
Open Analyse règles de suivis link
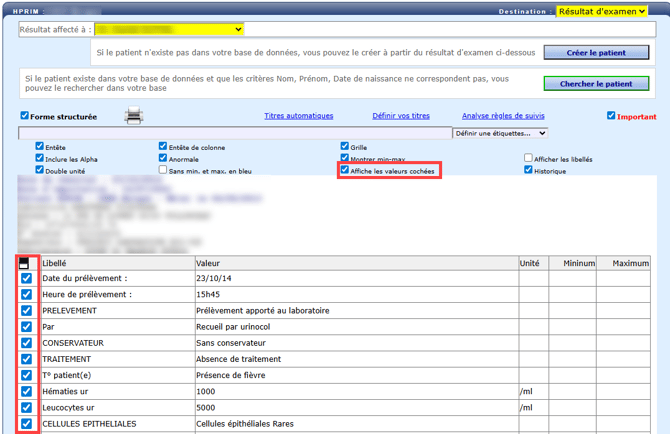503,116
